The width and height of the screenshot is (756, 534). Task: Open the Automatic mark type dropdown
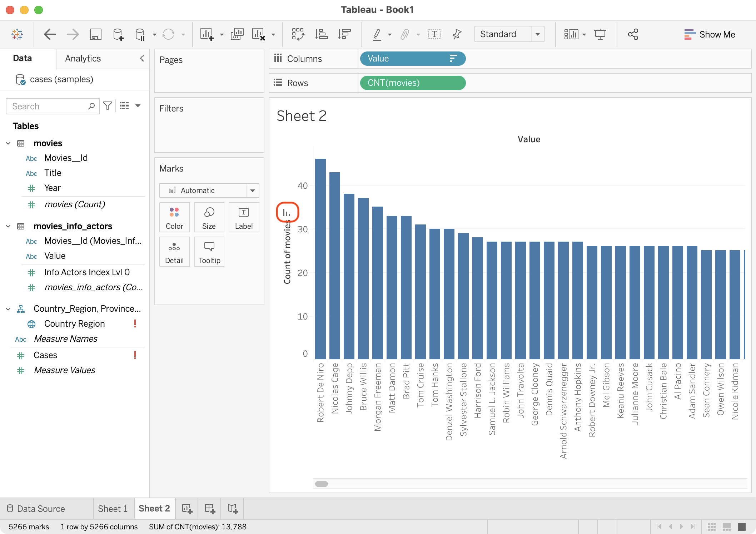pos(209,191)
